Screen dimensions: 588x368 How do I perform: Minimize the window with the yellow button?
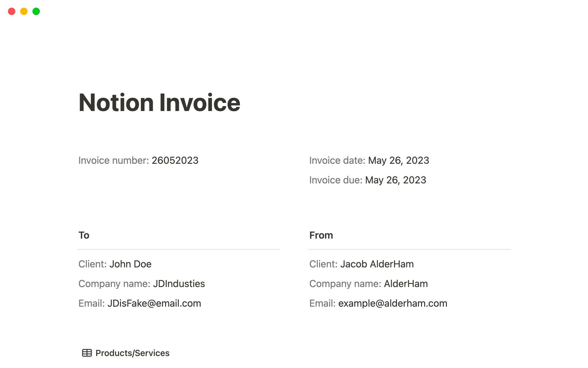(x=24, y=11)
